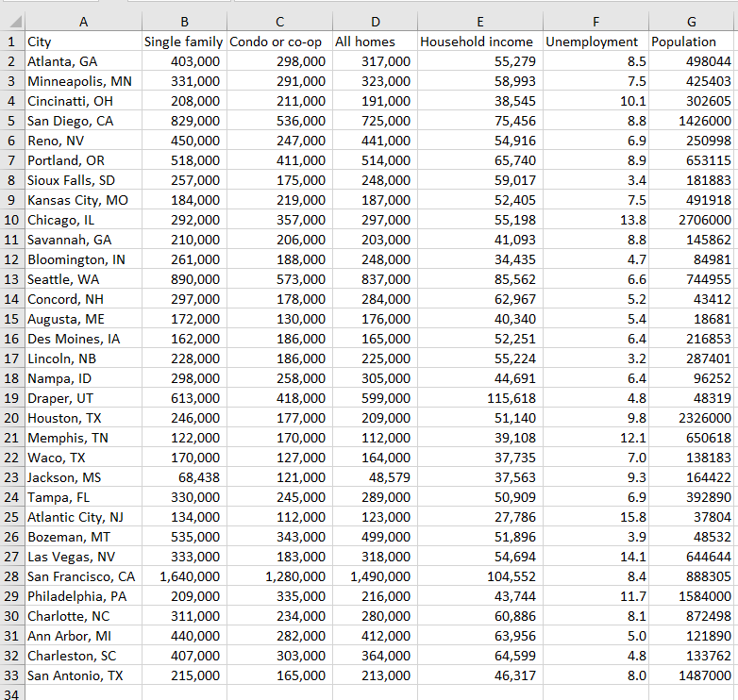Select the 'Augusta, ME' cell
The image size is (738, 700).
tap(83, 319)
